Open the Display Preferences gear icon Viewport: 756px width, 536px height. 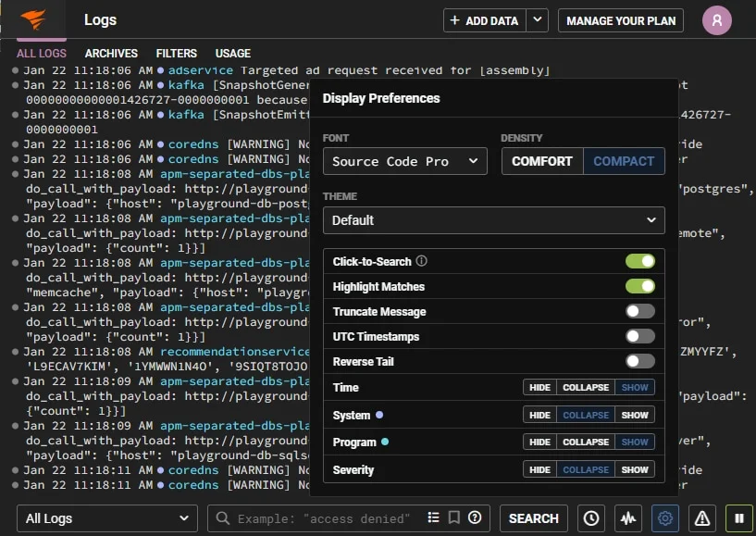665,518
